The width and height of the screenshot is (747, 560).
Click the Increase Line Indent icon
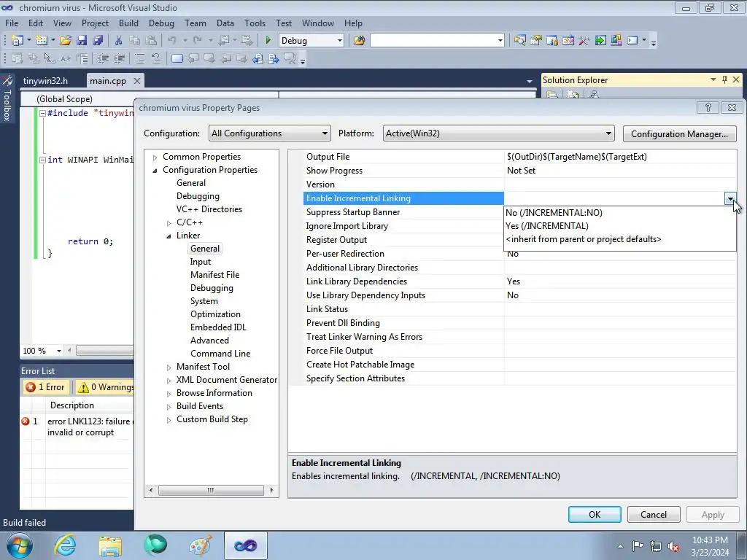(x=119, y=58)
